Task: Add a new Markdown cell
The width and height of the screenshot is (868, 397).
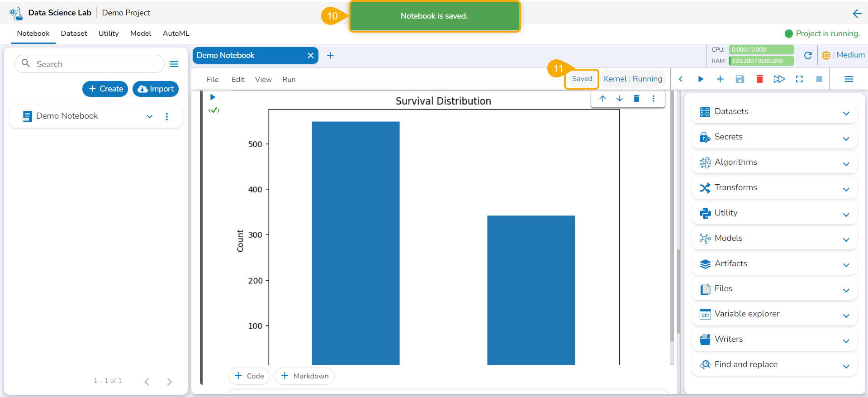Action: point(304,376)
